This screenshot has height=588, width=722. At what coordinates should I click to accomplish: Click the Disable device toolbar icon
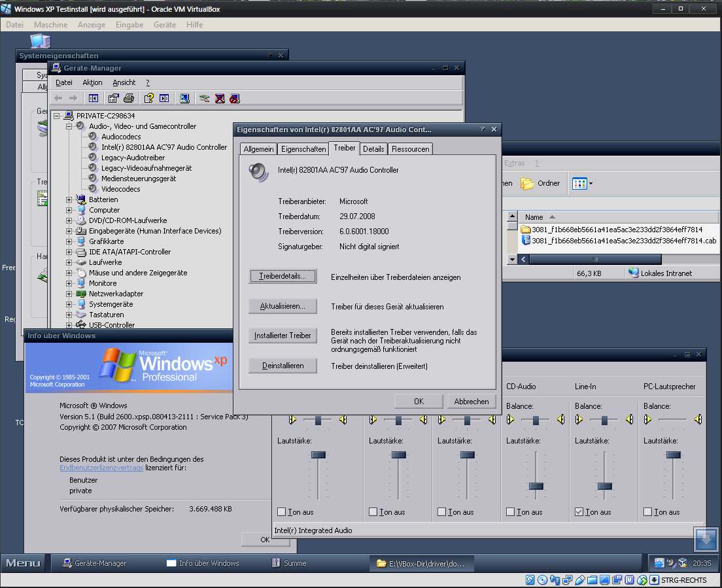click(235, 98)
